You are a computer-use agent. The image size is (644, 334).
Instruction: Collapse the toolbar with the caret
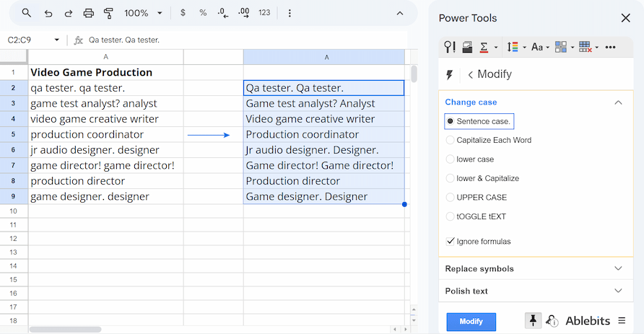[x=400, y=13]
